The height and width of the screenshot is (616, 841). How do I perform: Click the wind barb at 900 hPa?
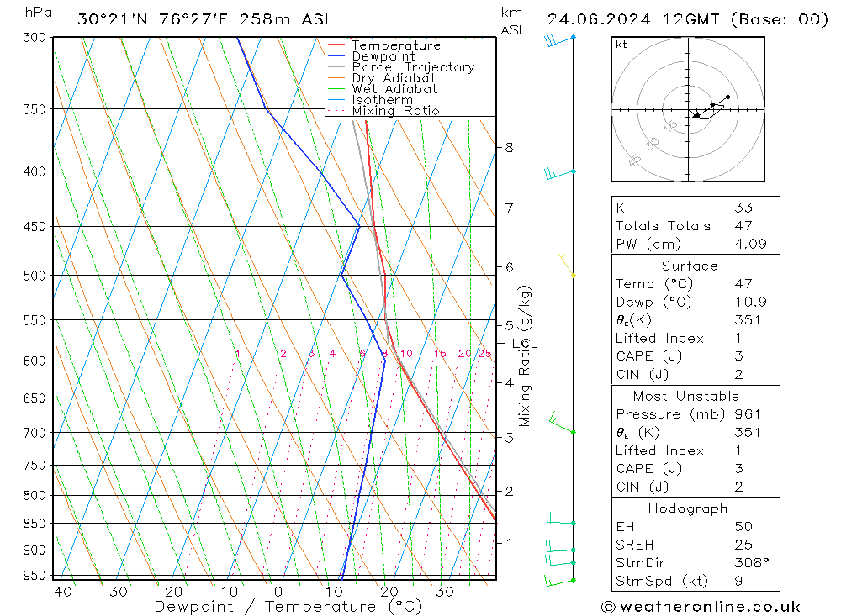(560, 546)
